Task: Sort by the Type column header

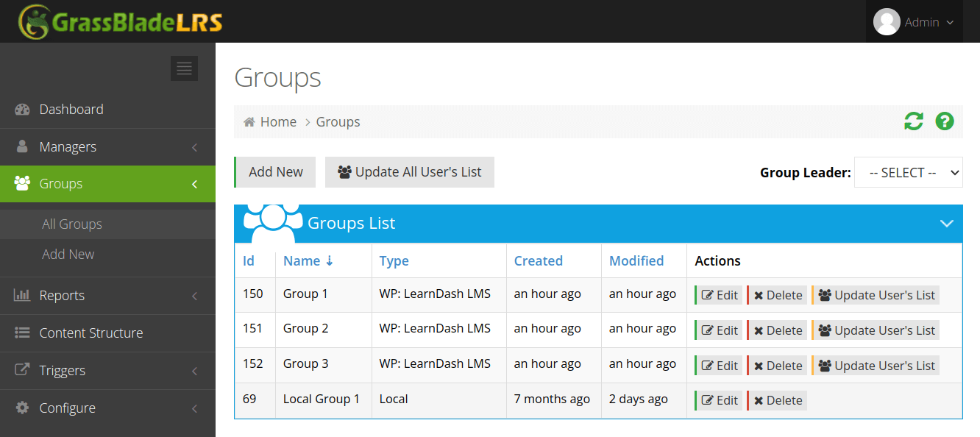Action: pos(394,261)
